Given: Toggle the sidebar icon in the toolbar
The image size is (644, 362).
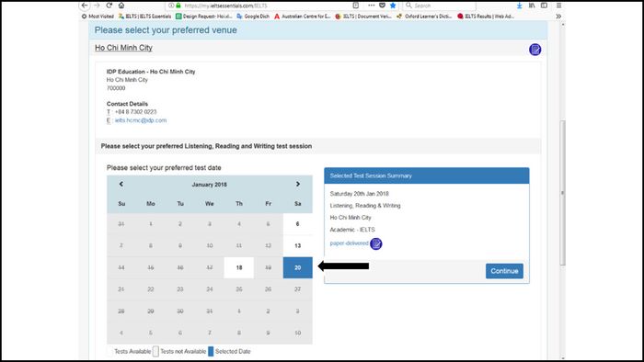Looking at the screenshot, I should pos(545,6).
